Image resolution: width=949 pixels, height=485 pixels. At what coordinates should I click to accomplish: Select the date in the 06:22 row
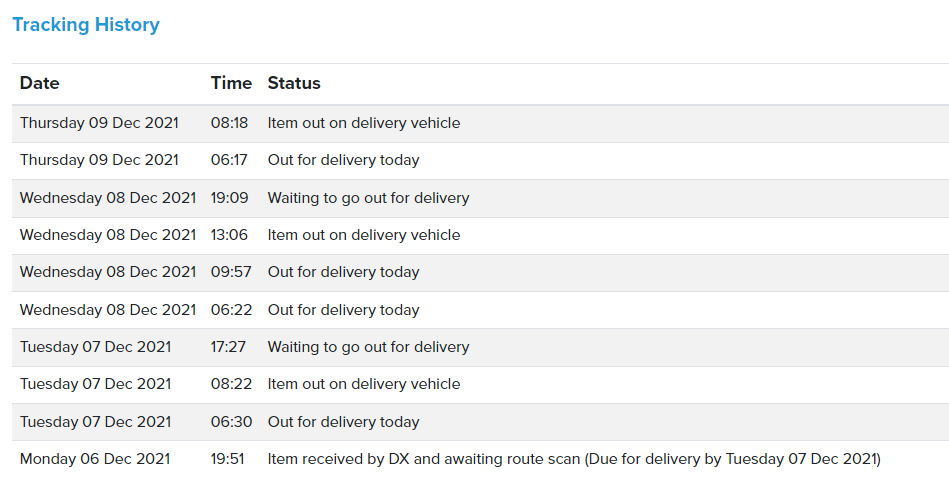108,310
